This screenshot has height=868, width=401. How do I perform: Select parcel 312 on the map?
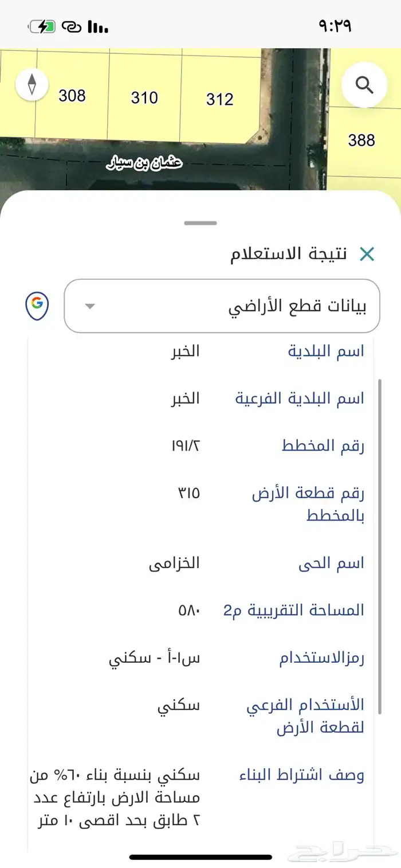point(220,100)
